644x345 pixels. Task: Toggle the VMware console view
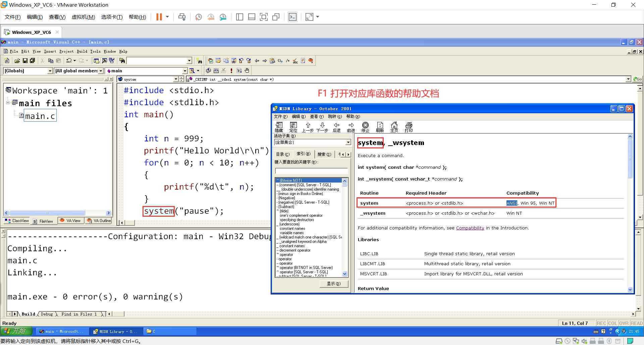tap(292, 17)
